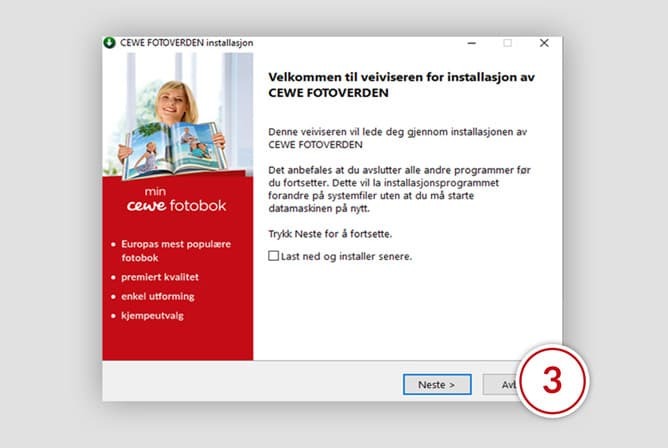Click the Neste > button to continue
Viewport: 668px width, 448px height.
click(437, 385)
